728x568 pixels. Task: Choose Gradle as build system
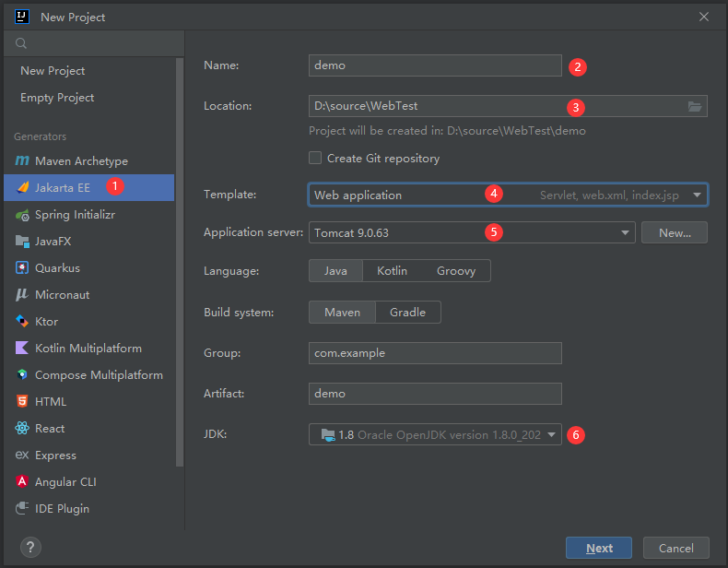click(407, 312)
